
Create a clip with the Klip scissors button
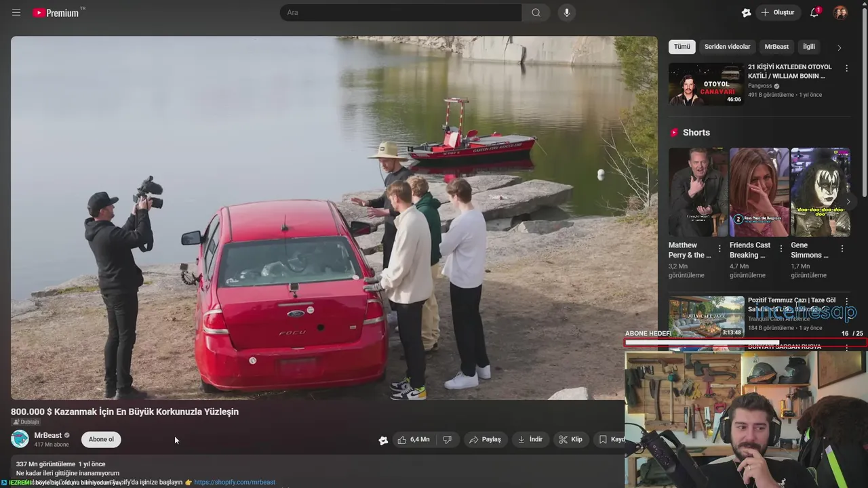(x=570, y=439)
